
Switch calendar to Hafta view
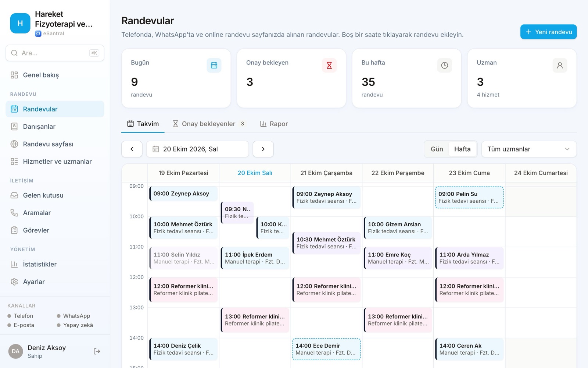(x=462, y=149)
